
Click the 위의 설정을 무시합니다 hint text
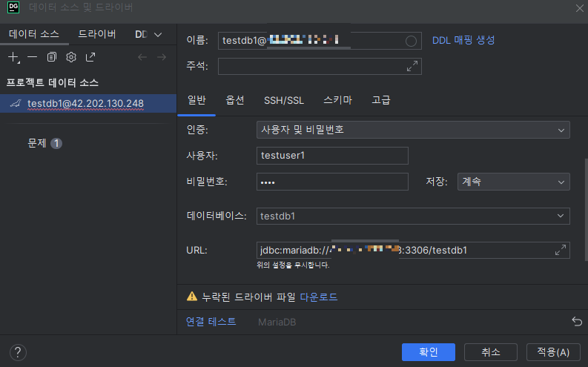(x=293, y=265)
